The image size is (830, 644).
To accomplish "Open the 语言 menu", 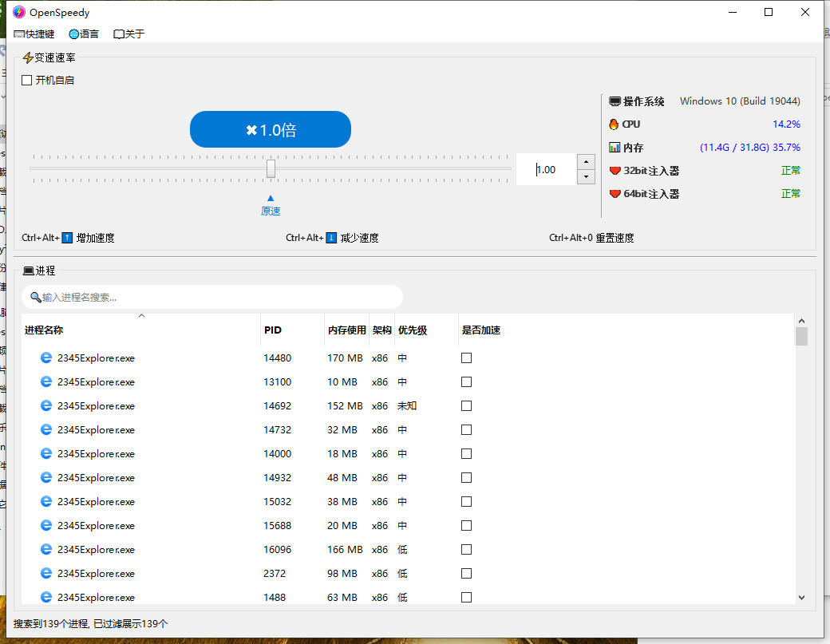I will [84, 34].
